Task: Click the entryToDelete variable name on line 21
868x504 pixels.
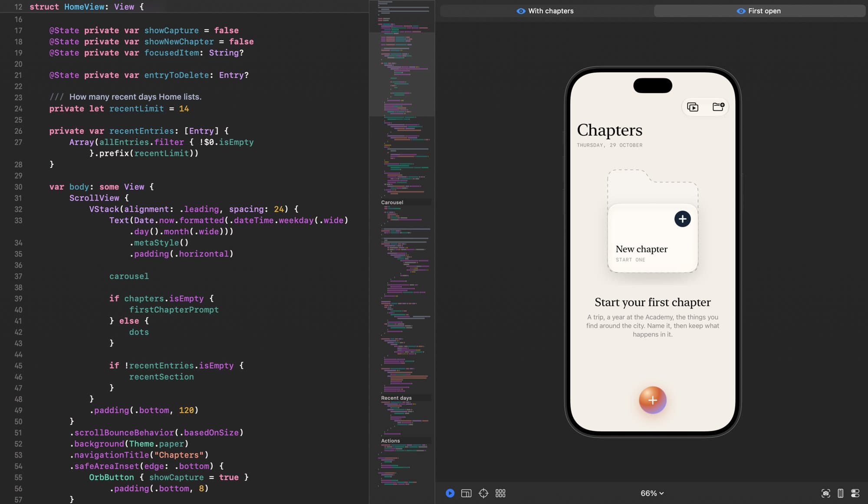Action: [176, 75]
